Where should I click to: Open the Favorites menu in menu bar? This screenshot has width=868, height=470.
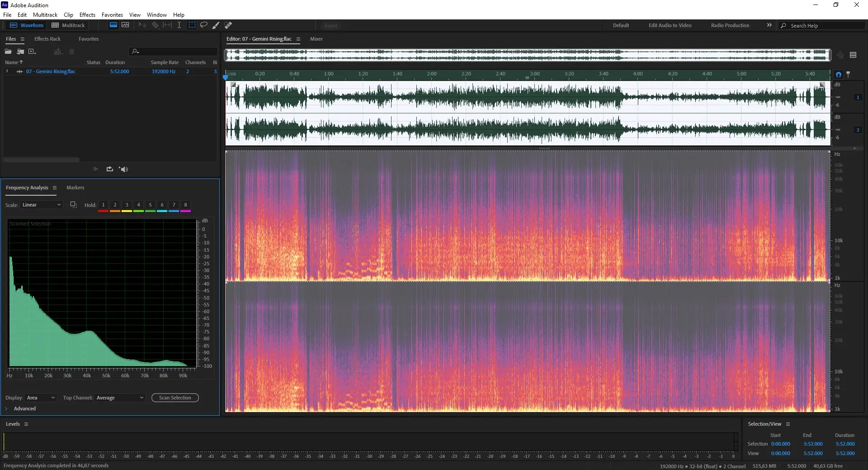click(x=112, y=15)
